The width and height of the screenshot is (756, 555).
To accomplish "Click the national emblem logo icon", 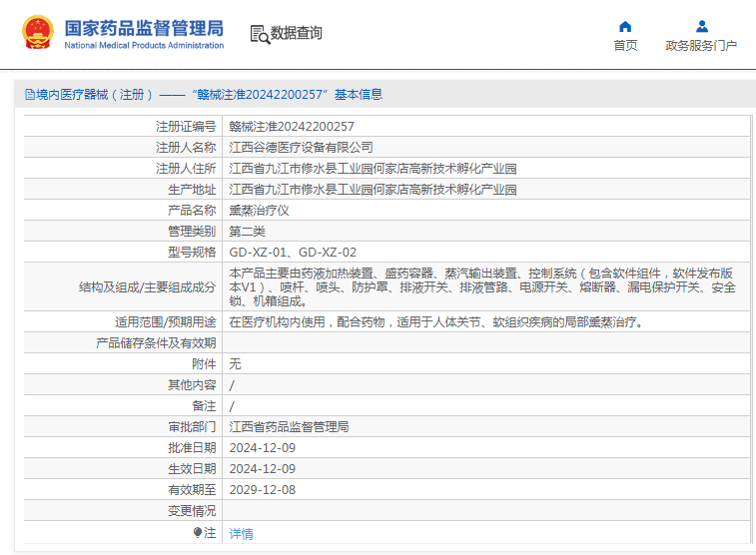I will click(38, 32).
